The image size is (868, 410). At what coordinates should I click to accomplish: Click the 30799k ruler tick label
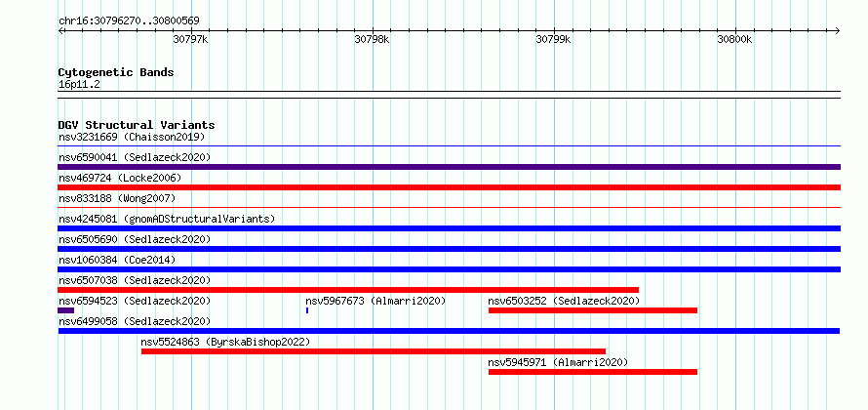click(x=554, y=39)
